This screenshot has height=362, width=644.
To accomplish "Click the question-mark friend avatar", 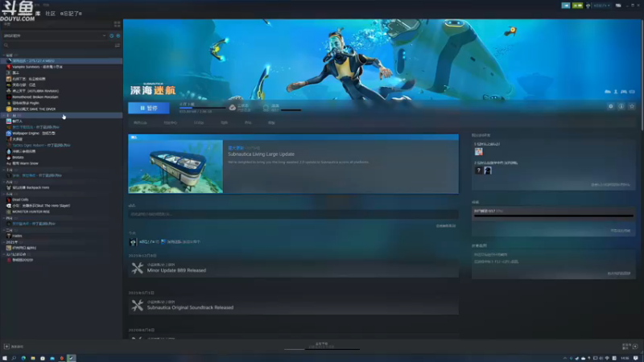I will tap(478, 171).
